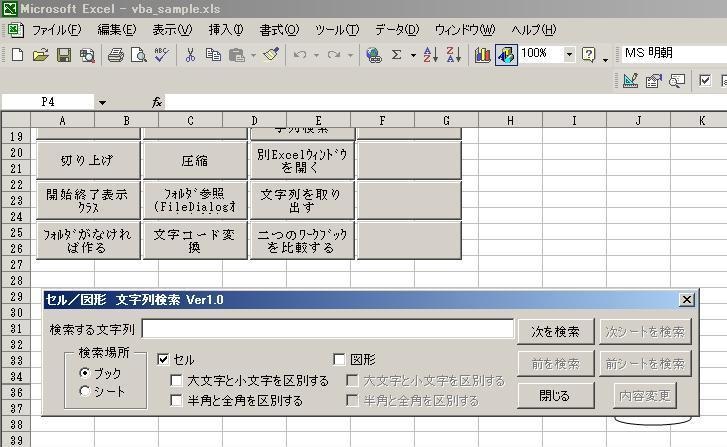Select the シート radio button
This screenshot has height=447, width=727.
84,391
